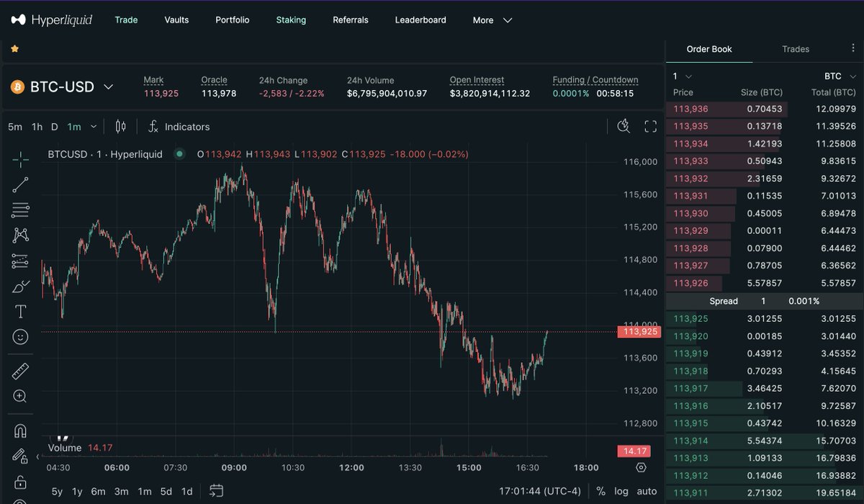Expand the timeframe interval dropdown arrow
Image resolution: width=864 pixels, height=504 pixels.
94,127
